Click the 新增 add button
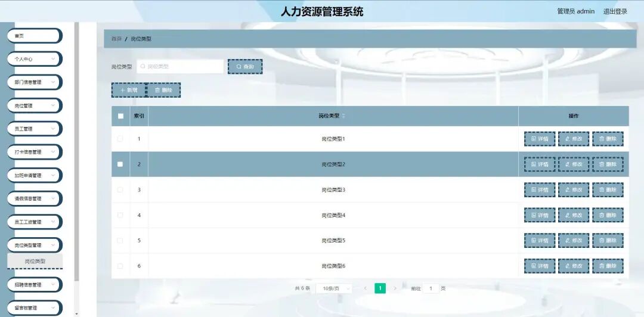Viewport: 644px width, 317px height. tap(129, 90)
